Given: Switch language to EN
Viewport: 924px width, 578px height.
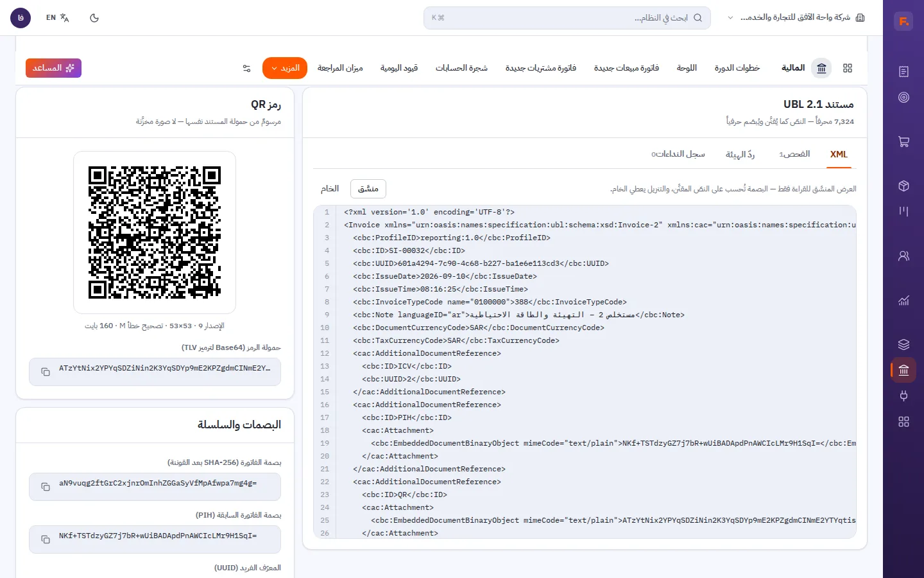Looking at the screenshot, I should pyautogui.click(x=57, y=18).
